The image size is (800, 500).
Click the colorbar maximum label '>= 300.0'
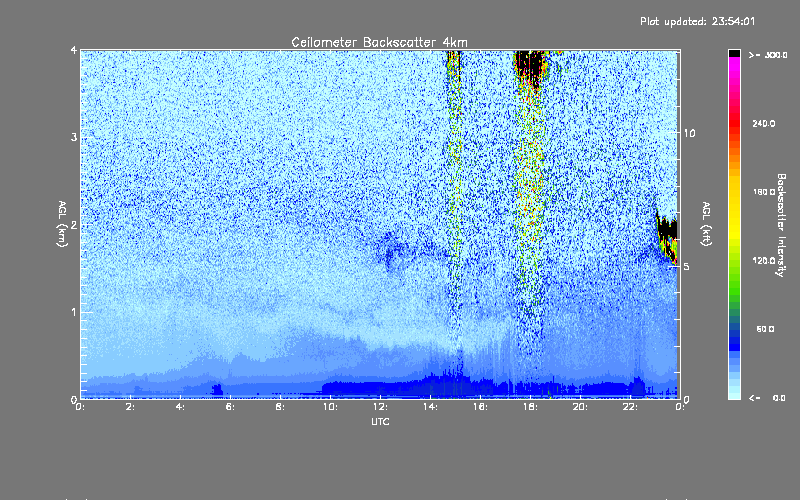point(768,55)
